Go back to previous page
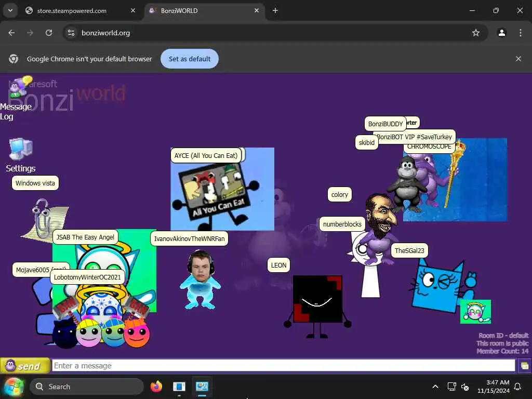Image resolution: width=532 pixels, height=399 pixels. 11,33
